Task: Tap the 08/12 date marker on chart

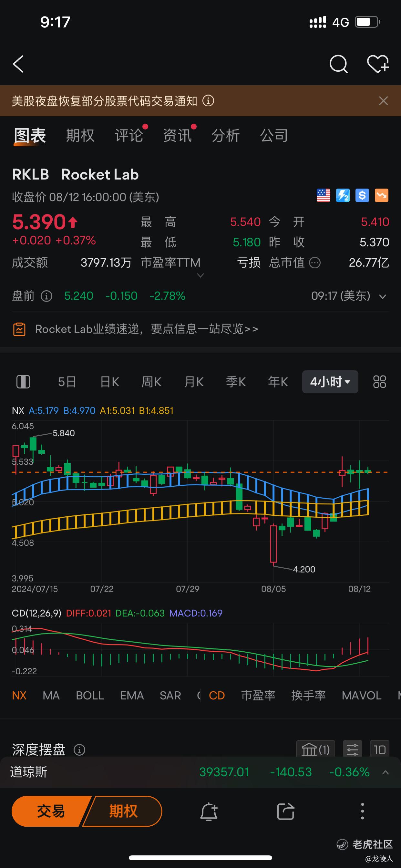Action: (x=359, y=589)
